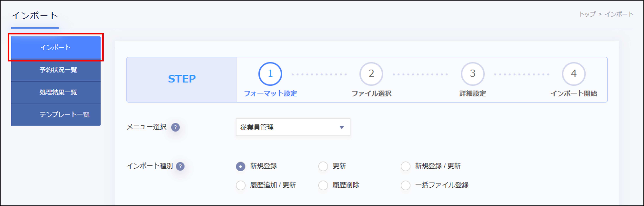Enable the 履歴追加 / 更新 option
Viewport: 644px width, 206px height.
(x=240, y=185)
